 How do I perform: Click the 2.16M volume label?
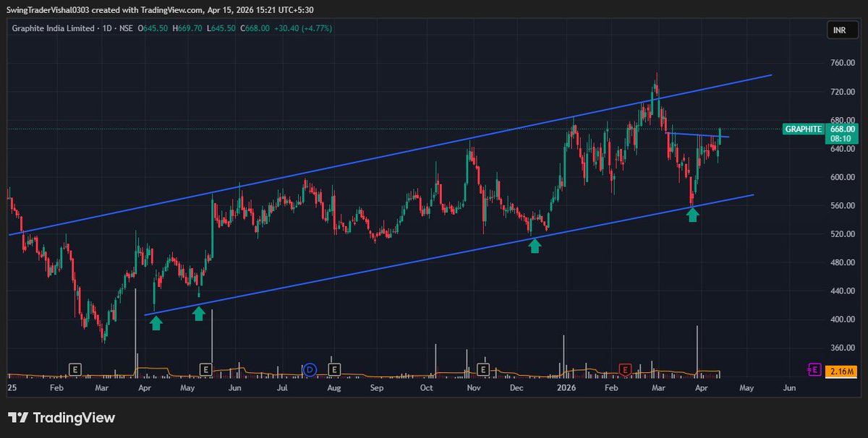(x=841, y=370)
